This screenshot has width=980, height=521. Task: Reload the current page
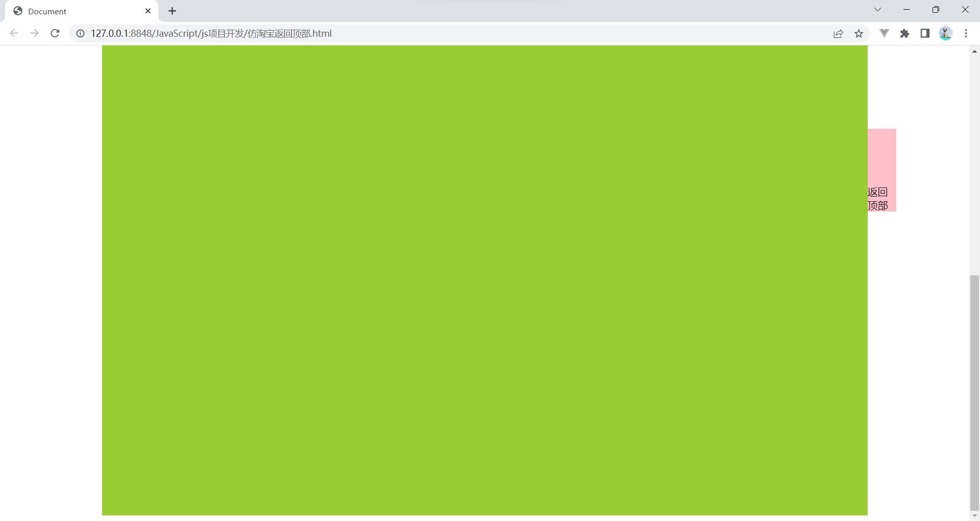click(x=55, y=33)
